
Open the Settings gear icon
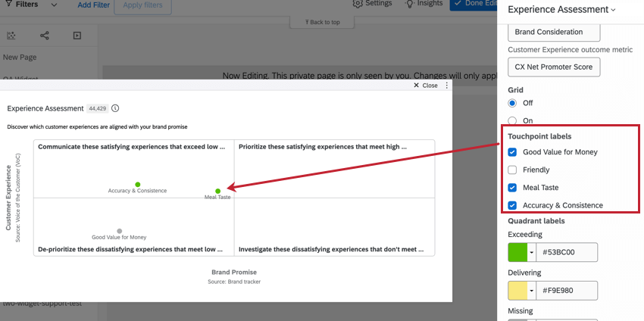click(358, 3)
